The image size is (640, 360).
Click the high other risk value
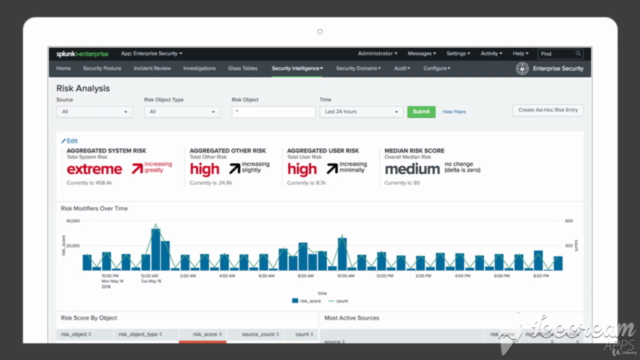point(204,169)
